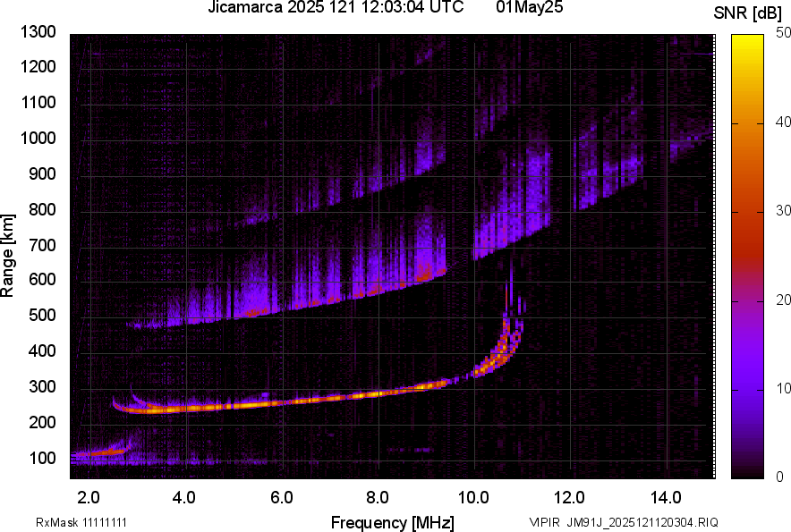Click the frequency tick label '12.0'

pyautogui.click(x=570, y=498)
